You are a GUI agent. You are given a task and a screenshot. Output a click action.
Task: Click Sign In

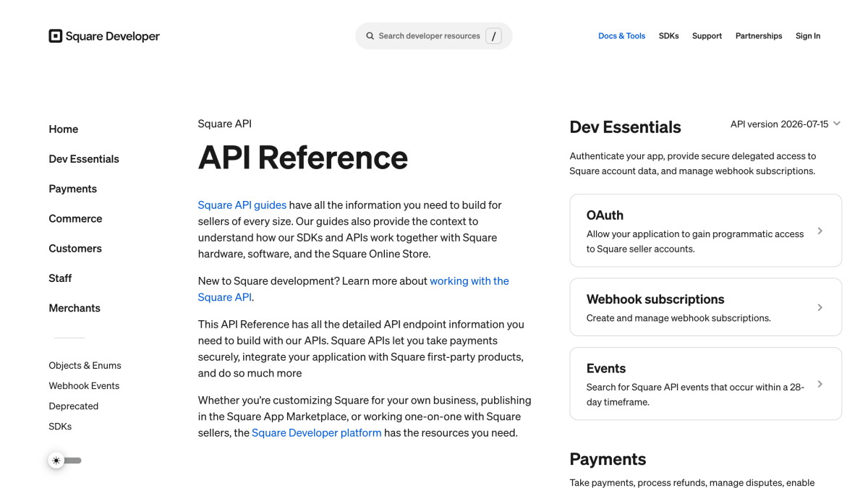click(808, 36)
